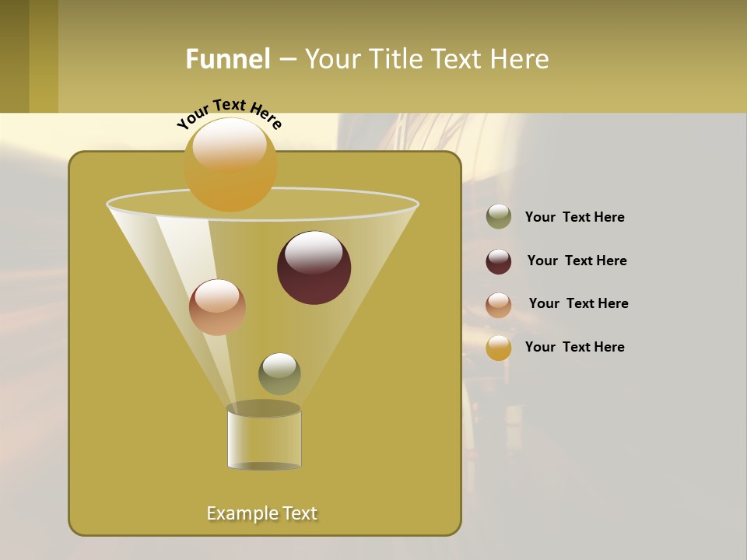Click the maroon legend bullet sphere

[x=499, y=261]
